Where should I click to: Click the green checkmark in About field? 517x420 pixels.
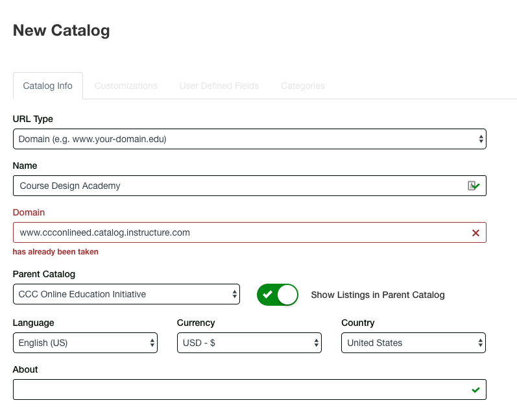point(475,389)
